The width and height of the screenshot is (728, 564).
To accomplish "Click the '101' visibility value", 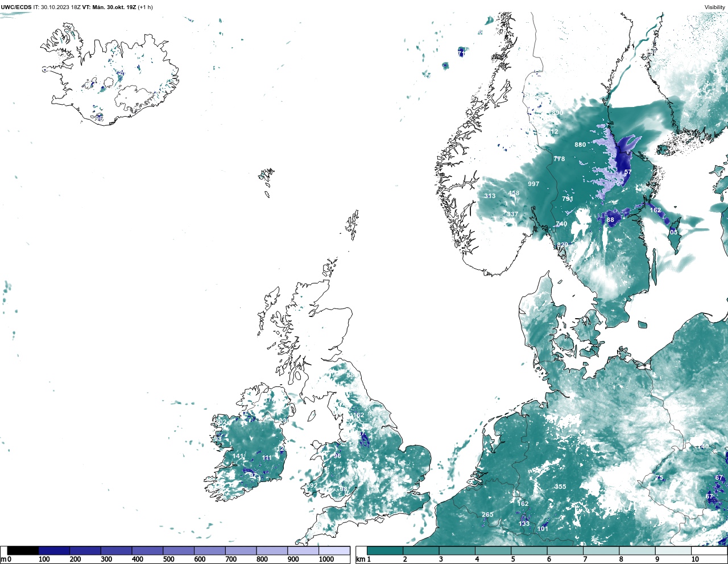I will tap(543, 529).
